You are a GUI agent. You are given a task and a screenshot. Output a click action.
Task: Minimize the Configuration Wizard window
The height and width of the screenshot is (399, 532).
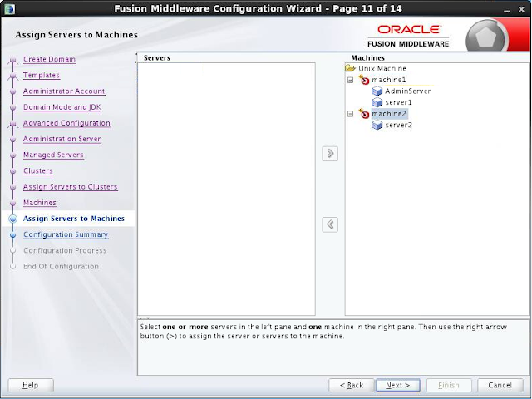pyautogui.click(x=507, y=9)
